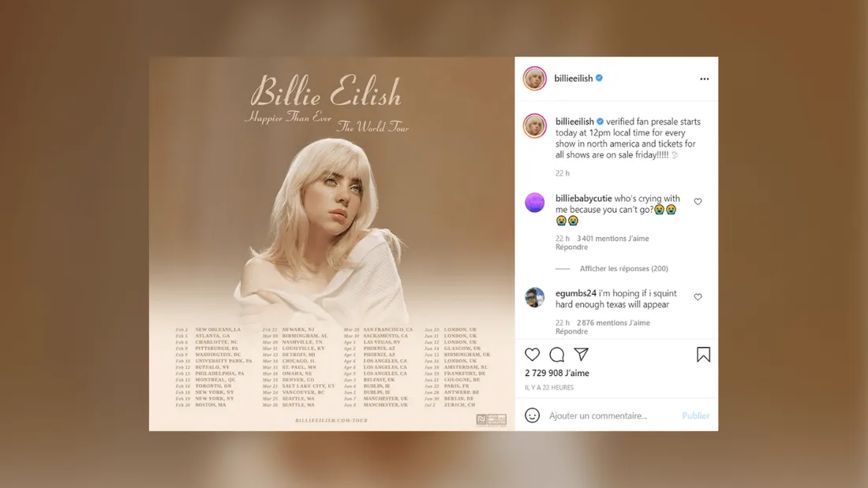Click the Publier button
Viewport: 868px width, 488px height.
(695, 415)
